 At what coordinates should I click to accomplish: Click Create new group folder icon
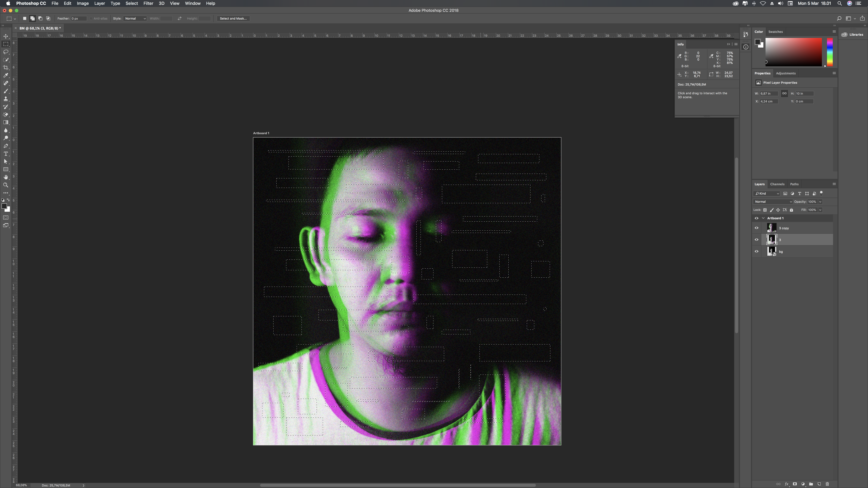811,484
